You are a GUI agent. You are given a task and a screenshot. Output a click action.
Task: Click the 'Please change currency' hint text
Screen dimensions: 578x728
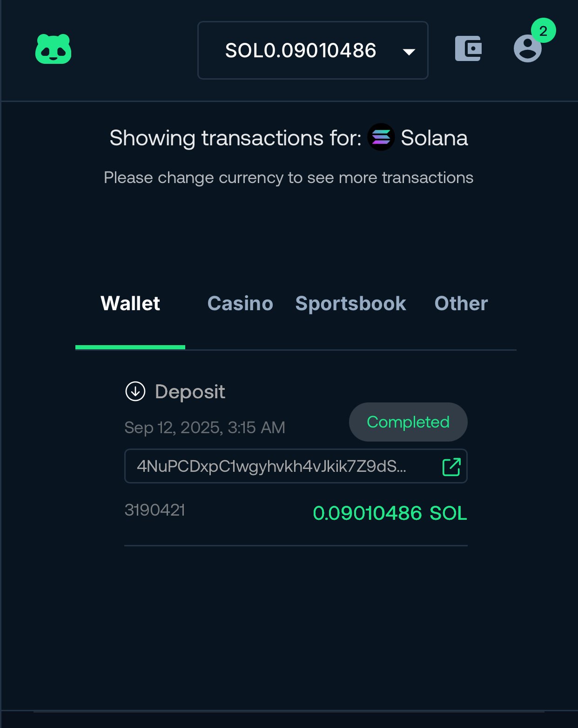point(289,177)
